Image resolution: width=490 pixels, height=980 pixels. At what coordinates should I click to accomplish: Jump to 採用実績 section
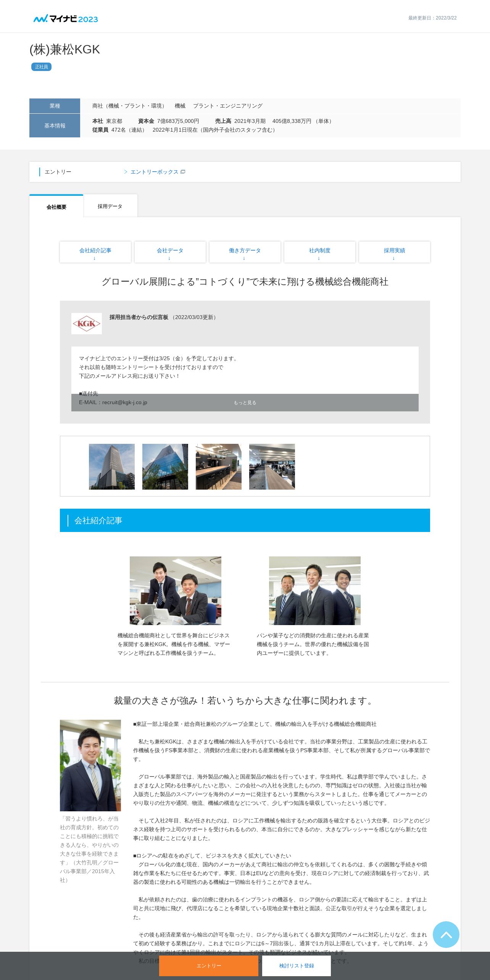pos(395,252)
